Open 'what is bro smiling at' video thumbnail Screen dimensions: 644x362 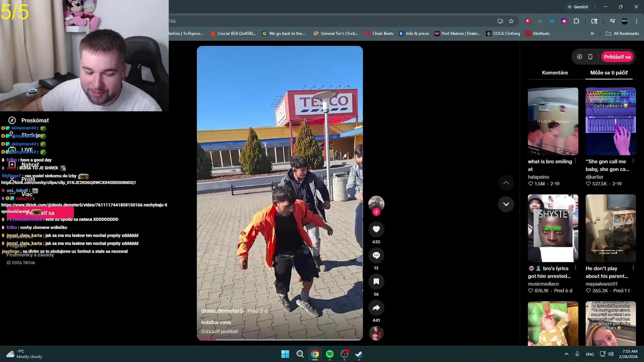click(553, 121)
